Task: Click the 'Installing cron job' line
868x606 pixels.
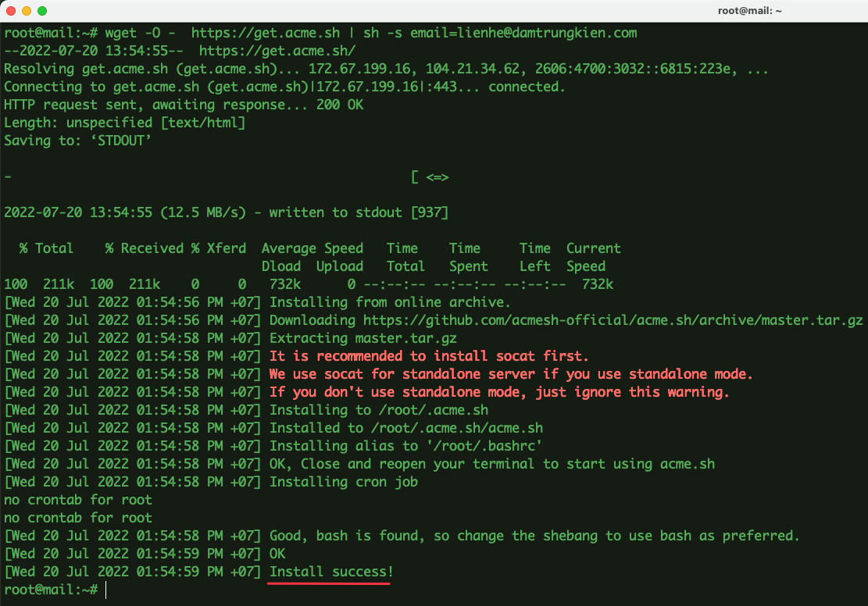Action: (x=344, y=482)
